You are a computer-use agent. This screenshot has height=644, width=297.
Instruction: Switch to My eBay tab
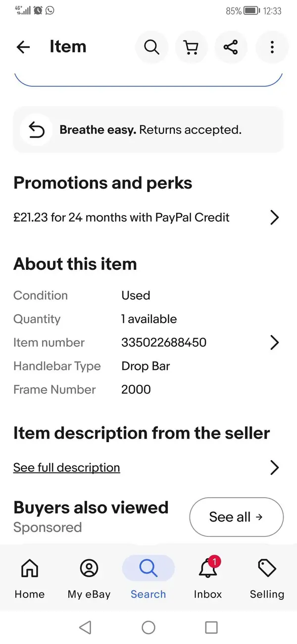pos(89,578)
